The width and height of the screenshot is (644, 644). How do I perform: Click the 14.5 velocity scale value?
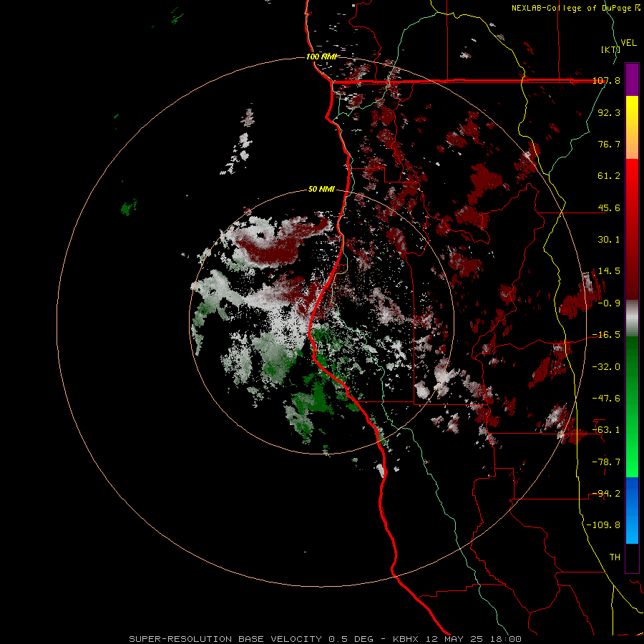pyautogui.click(x=609, y=271)
